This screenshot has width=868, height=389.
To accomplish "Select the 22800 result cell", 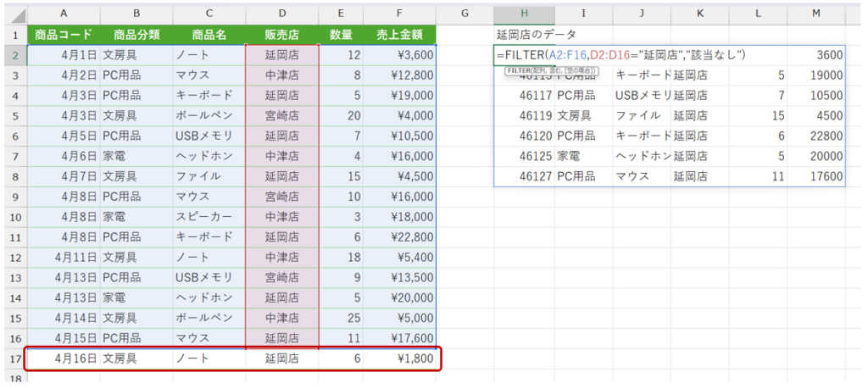I will [816, 136].
